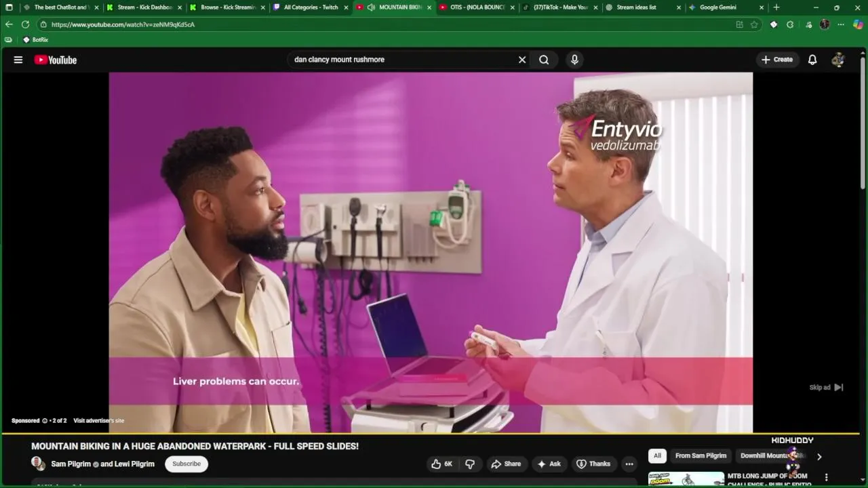The image size is (868, 488).
Task: Bookmark this page with the star icon
Action: pyautogui.click(x=754, y=24)
